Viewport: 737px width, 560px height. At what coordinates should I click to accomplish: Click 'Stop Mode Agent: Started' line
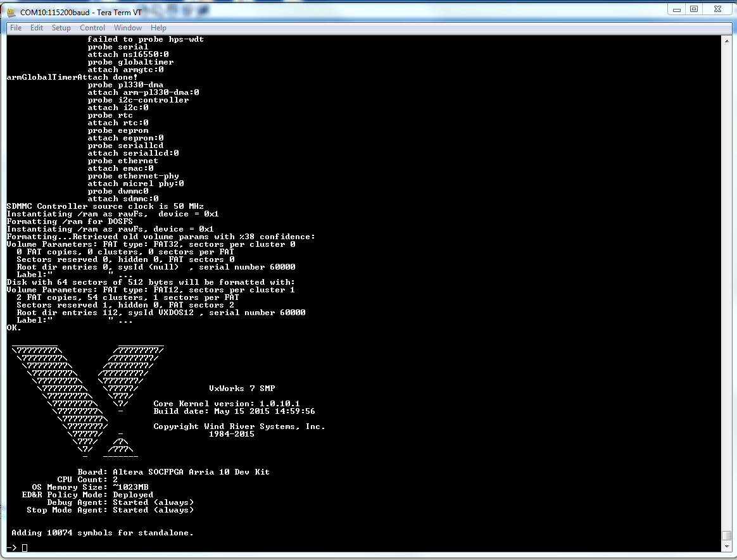[110, 510]
